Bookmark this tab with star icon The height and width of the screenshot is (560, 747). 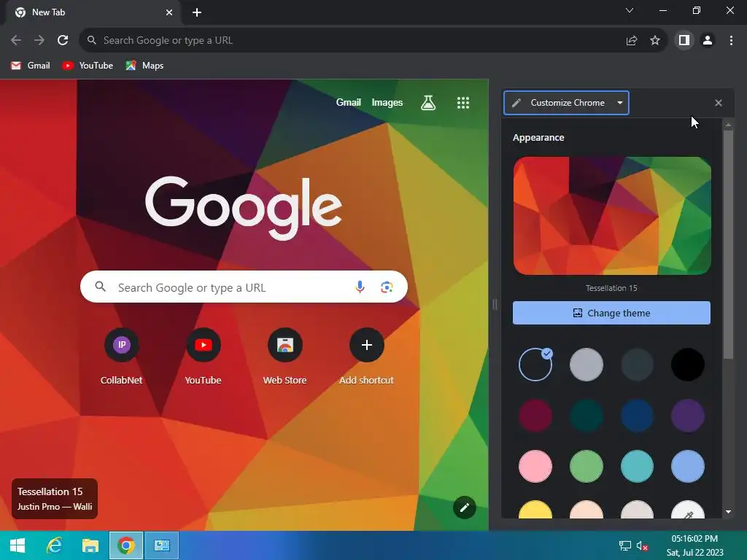click(x=655, y=41)
